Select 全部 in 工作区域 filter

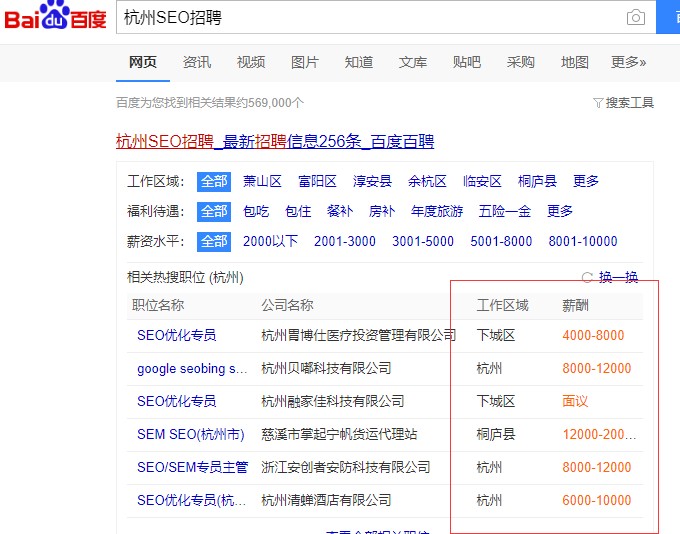[x=214, y=182]
